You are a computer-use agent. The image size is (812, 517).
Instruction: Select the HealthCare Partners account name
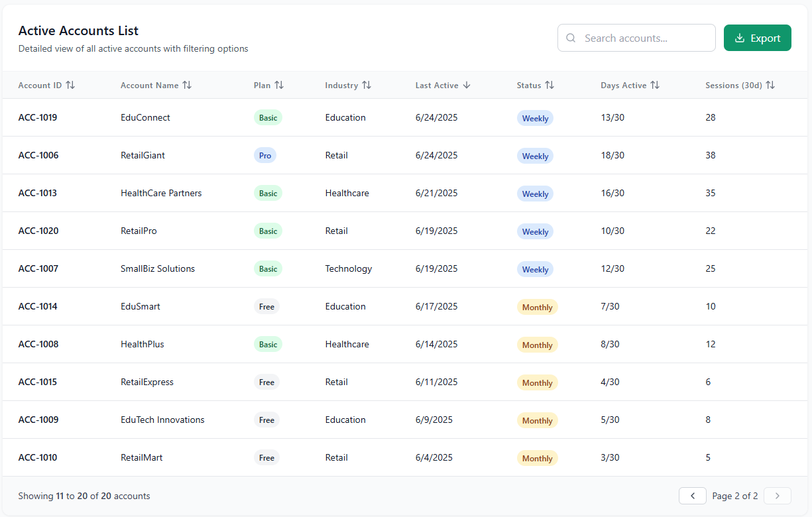[161, 193]
